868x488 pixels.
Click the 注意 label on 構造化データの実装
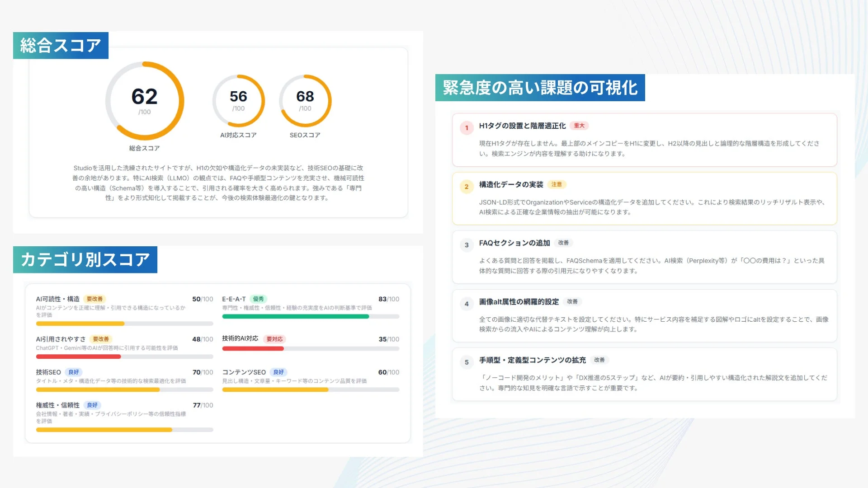[557, 185]
